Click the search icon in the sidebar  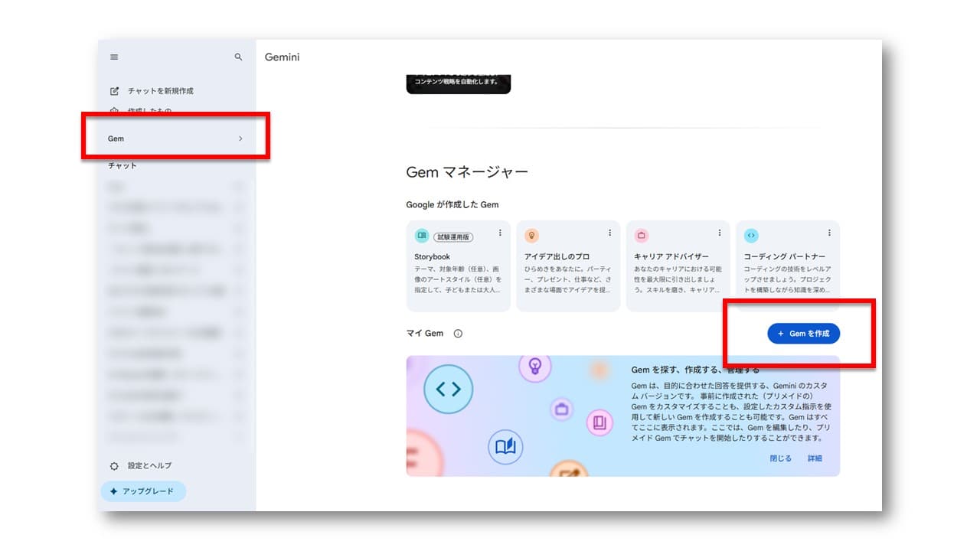pos(238,57)
